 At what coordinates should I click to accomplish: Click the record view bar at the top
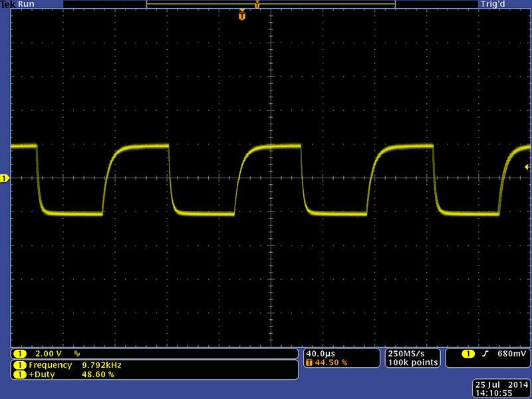271,4
